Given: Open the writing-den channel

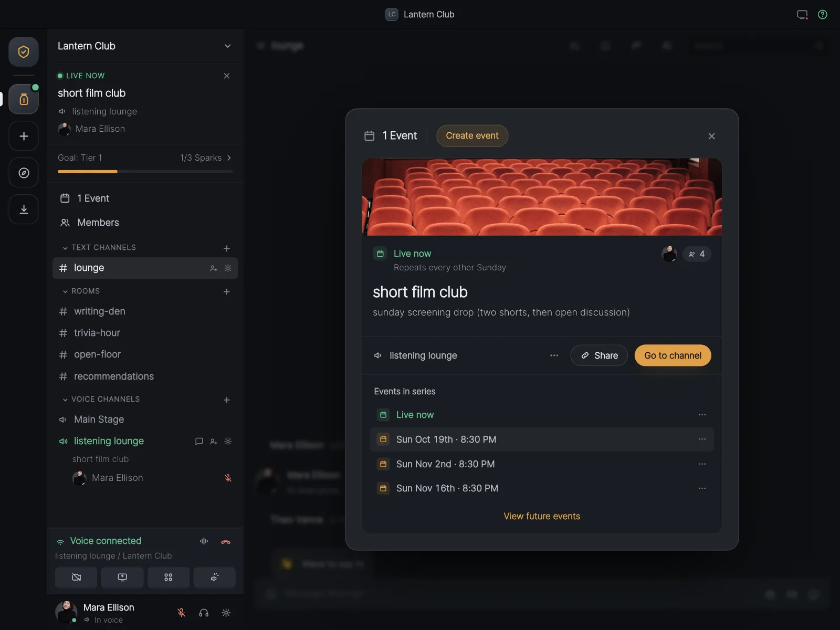Looking at the screenshot, I should coord(145,311).
